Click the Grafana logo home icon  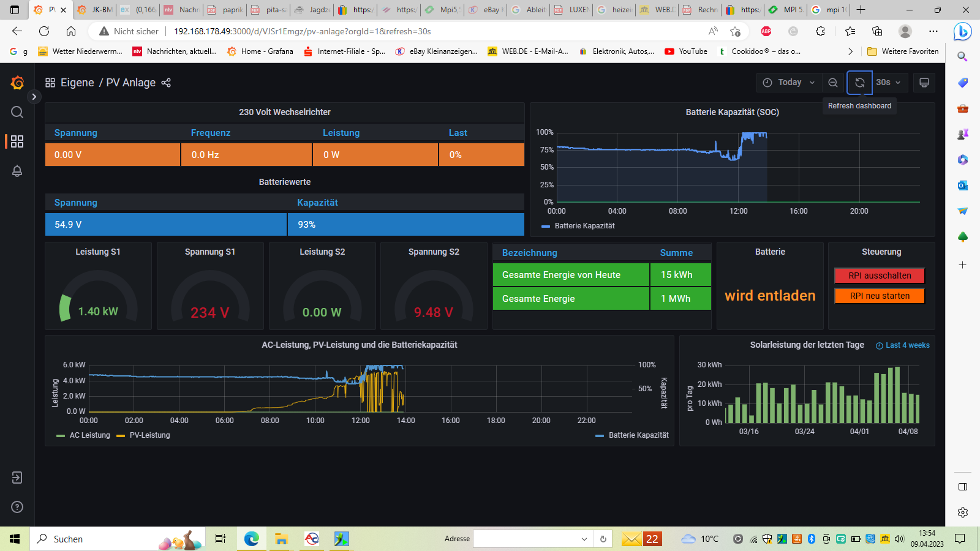[x=17, y=83]
